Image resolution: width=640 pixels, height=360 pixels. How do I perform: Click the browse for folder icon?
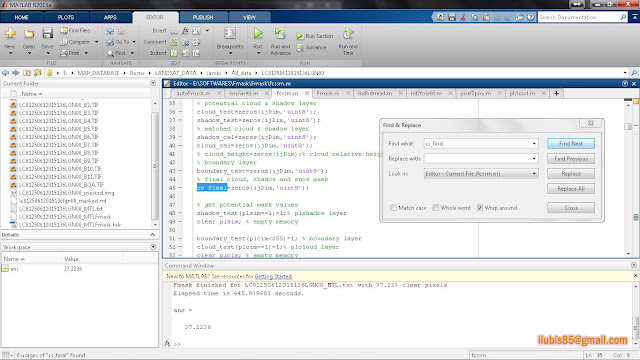coord(38,73)
